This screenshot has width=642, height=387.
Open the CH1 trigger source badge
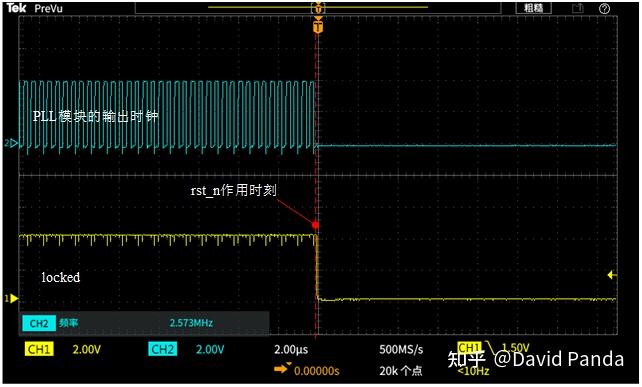click(469, 347)
